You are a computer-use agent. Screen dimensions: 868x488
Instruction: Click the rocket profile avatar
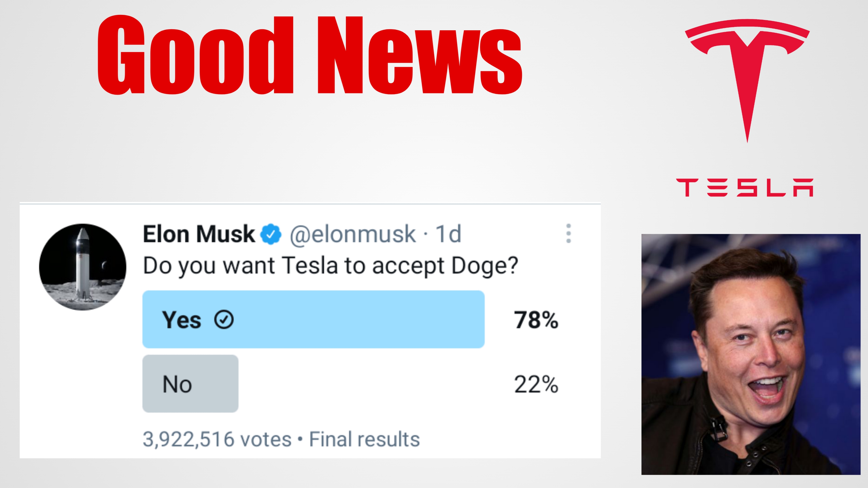[82, 267]
